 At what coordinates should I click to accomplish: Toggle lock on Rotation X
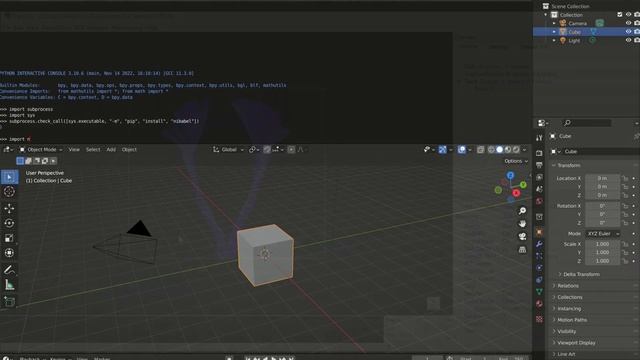[625, 206]
